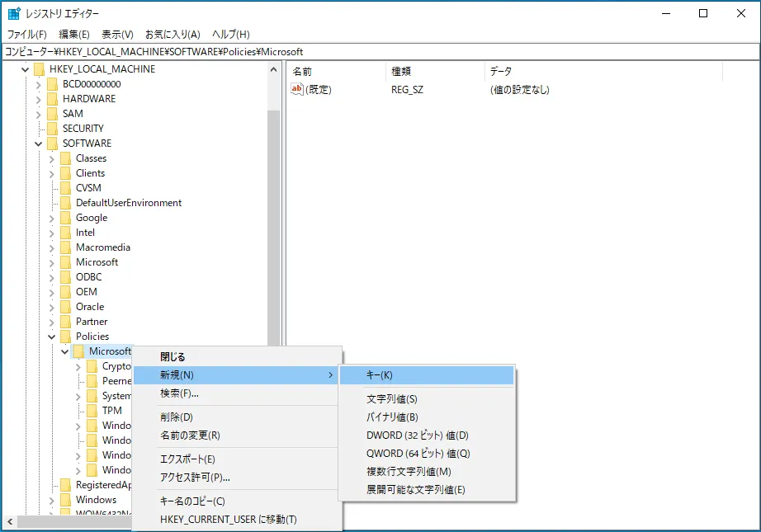Click the Policies folder icon
The image size is (761, 532).
click(x=65, y=337)
